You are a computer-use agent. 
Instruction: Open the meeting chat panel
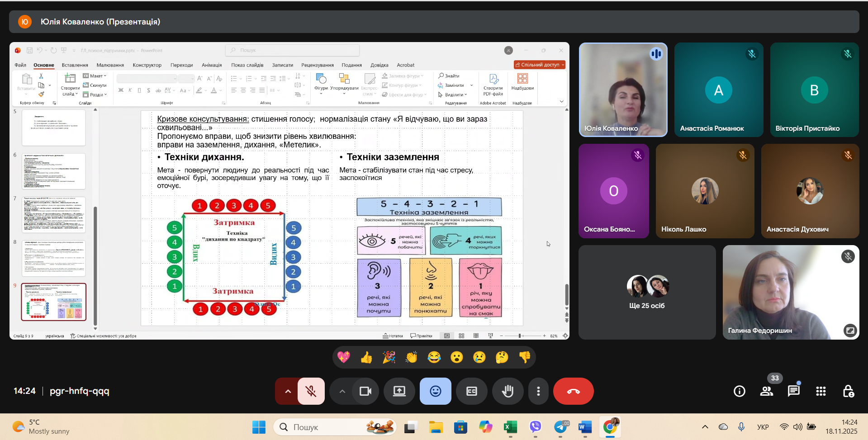click(793, 391)
